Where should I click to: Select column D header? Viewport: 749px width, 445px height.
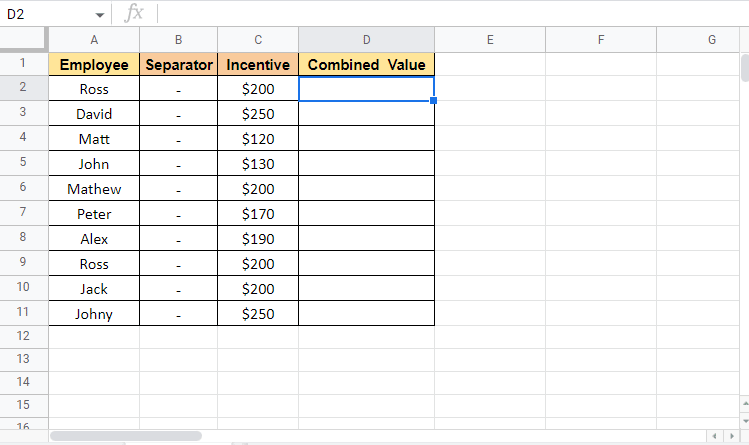tap(366, 40)
